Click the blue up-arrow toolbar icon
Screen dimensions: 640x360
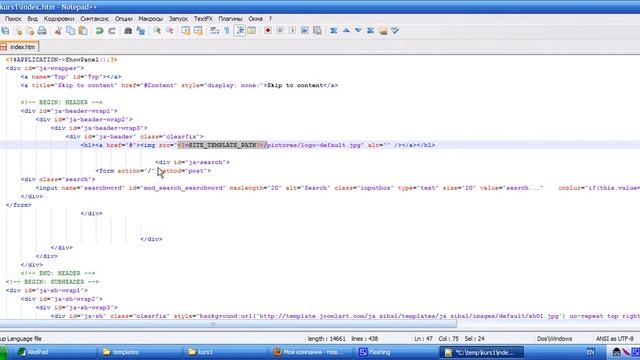pyautogui.click(x=346, y=31)
